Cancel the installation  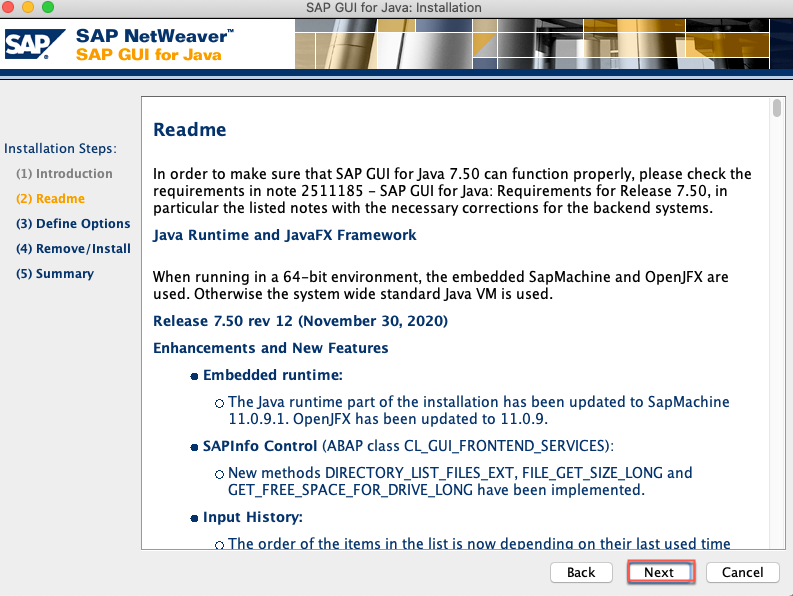[x=742, y=572]
